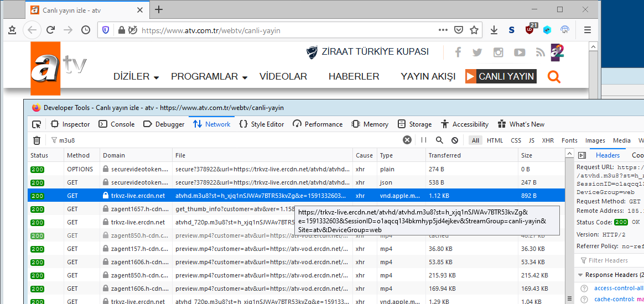
Task: Click the orange search magnifier on atv site
Action: pos(554,77)
